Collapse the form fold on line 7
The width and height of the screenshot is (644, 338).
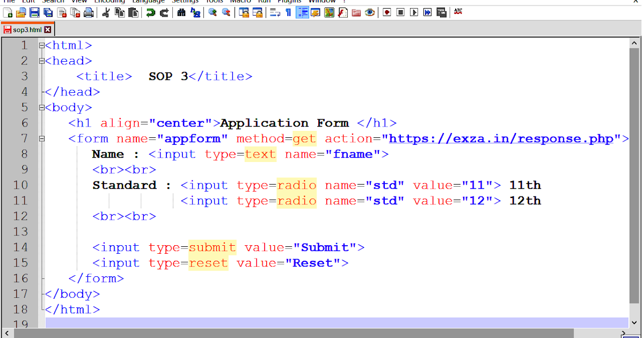pyautogui.click(x=42, y=138)
